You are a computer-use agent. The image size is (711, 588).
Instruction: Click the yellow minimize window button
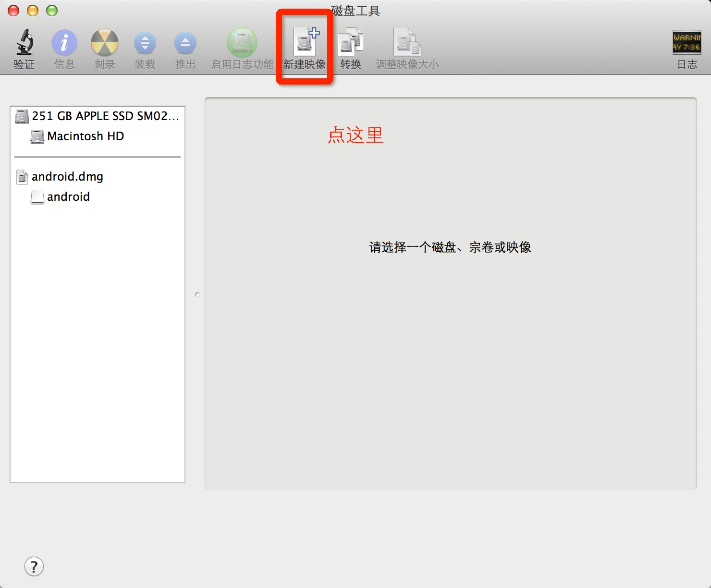[33, 10]
